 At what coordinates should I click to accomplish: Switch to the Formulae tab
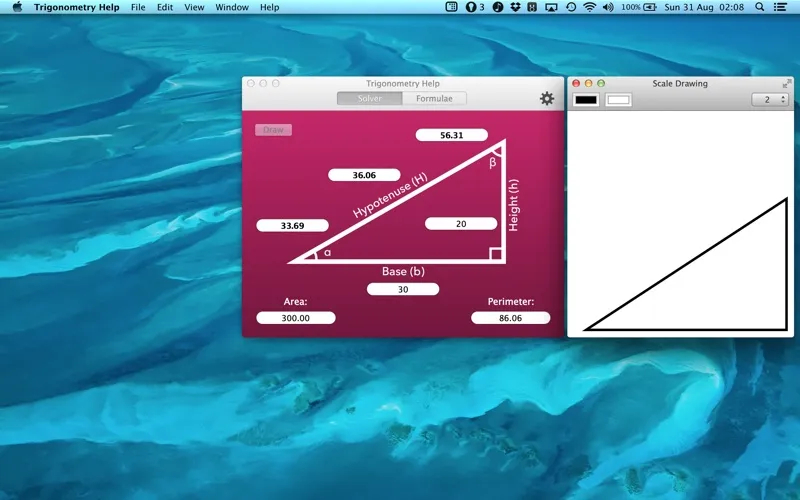(x=434, y=99)
